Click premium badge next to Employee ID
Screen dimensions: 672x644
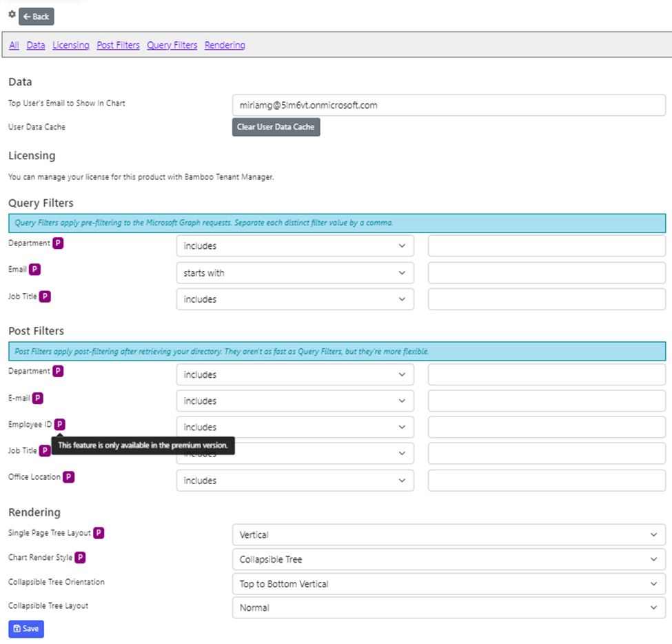pos(60,425)
